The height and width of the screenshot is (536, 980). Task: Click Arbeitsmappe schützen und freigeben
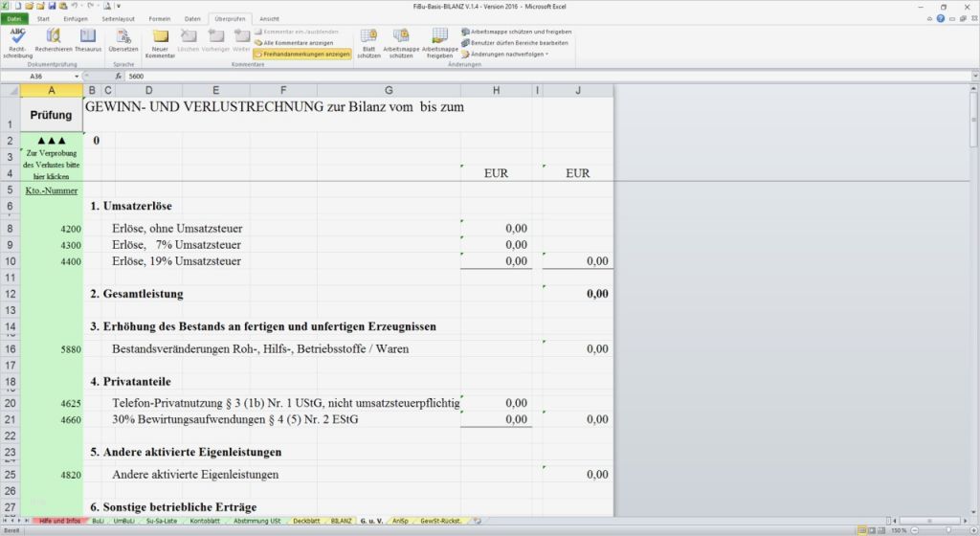pyautogui.click(x=516, y=32)
